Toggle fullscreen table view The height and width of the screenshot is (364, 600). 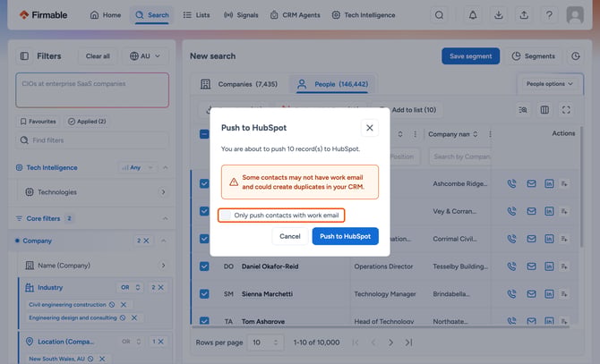(566, 110)
